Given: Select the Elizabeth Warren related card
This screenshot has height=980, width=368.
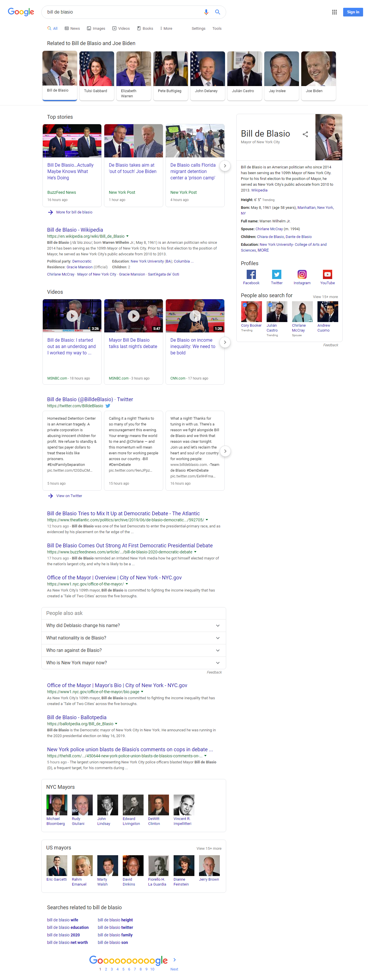Looking at the screenshot, I should click(x=133, y=76).
